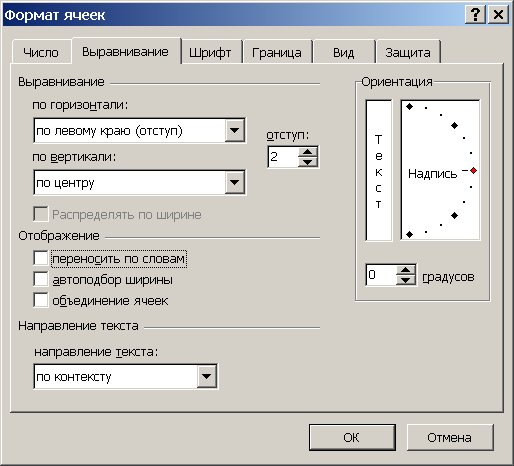The width and height of the screenshot is (514, 466).
Task: Click the disabled 'Распределять по ширине' checkbox
Action: pos(41,214)
